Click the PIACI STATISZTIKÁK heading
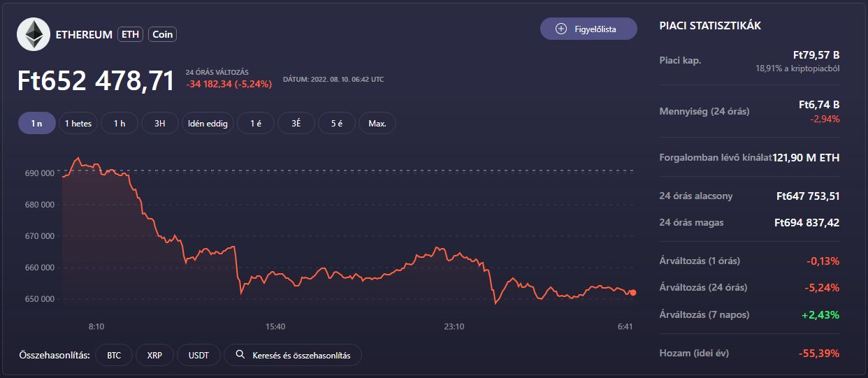The height and width of the screenshot is (378, 868). pyautogui.click(x=710, y=26)
